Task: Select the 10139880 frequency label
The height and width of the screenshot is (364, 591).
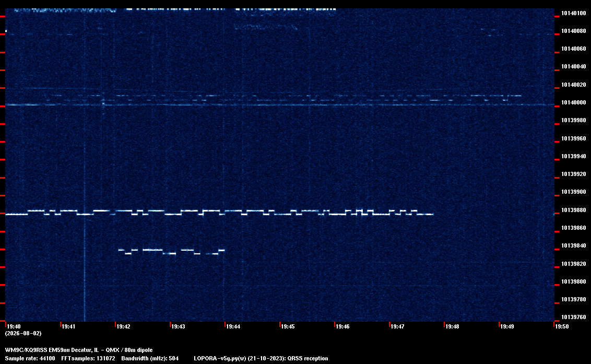Action: (x=573, y=210)
